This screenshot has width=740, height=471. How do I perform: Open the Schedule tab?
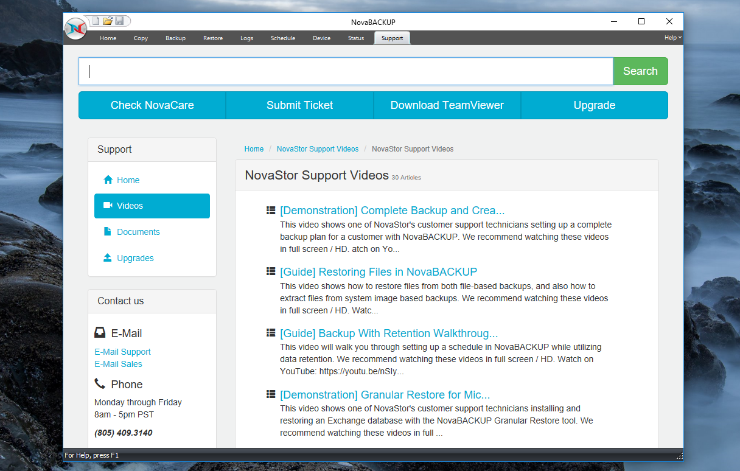pos(282,38)
